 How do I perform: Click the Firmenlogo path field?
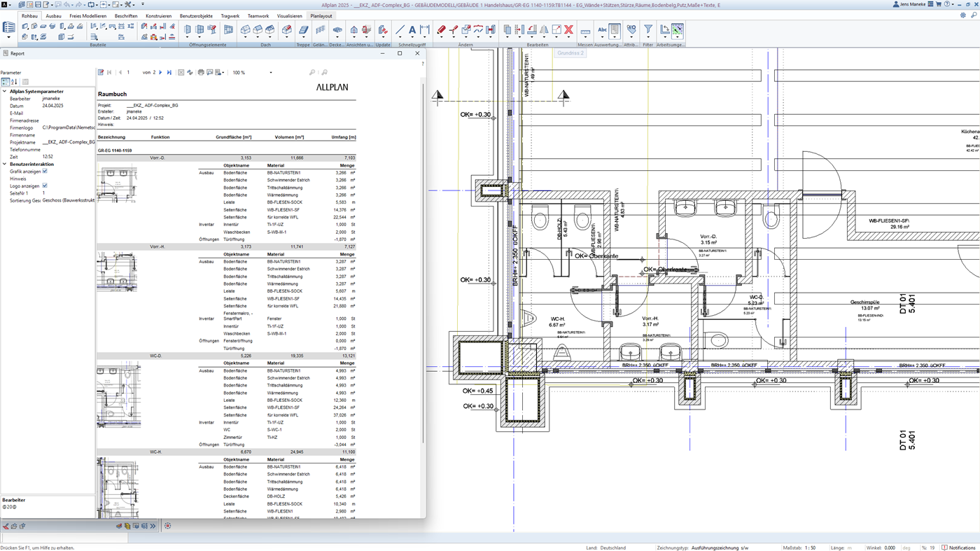point(68,127)
